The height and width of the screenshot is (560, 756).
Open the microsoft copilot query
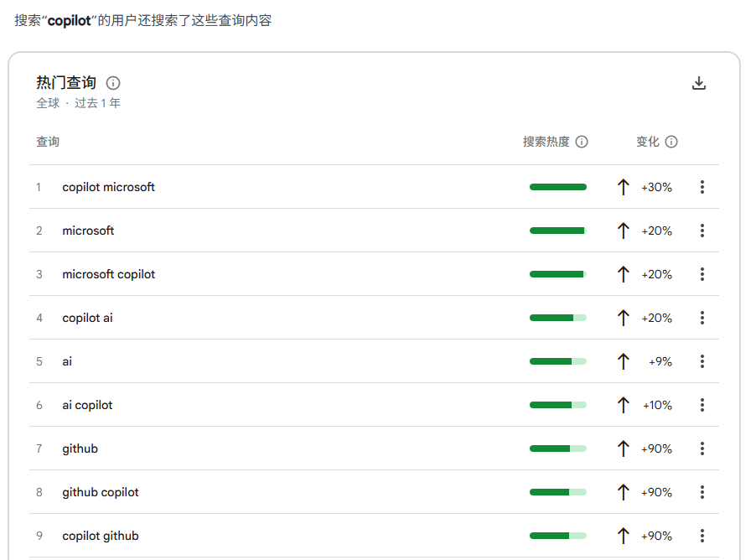pos(108,274)
